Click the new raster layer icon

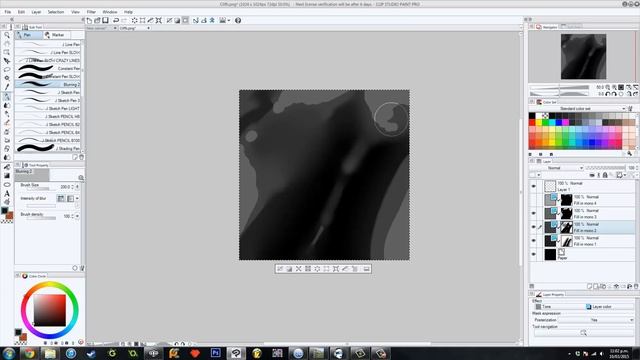589,287
